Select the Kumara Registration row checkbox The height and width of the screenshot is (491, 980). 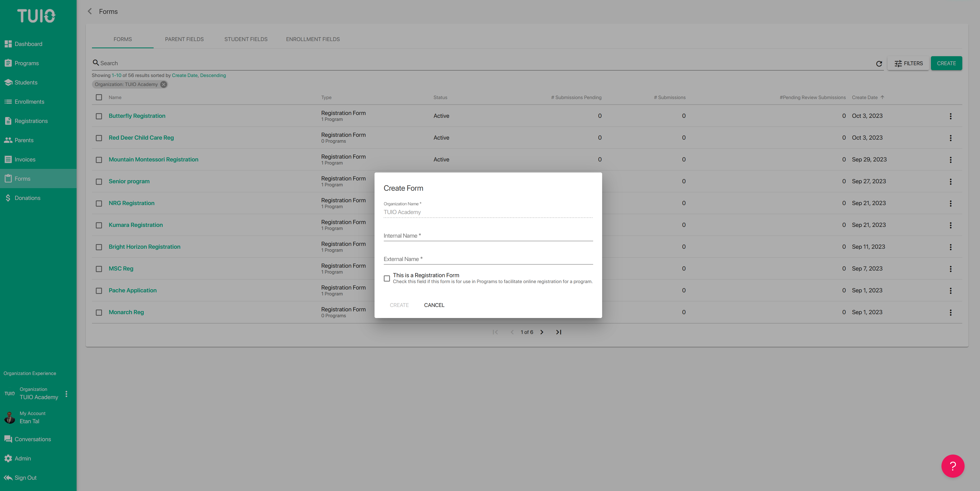[99, 225]
